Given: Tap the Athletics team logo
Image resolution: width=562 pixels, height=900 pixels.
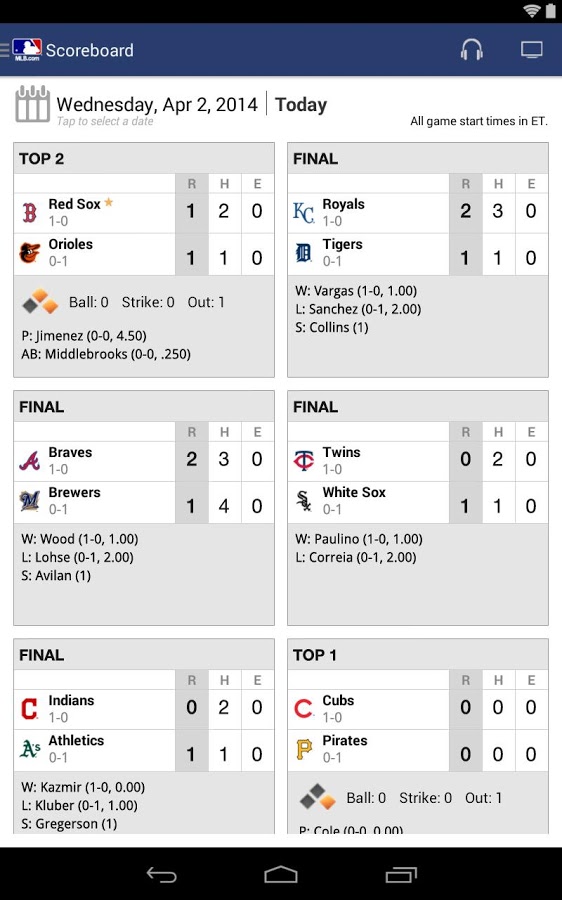Looking at the screenshot, I should pyautogui.click(x=30, y=749).
